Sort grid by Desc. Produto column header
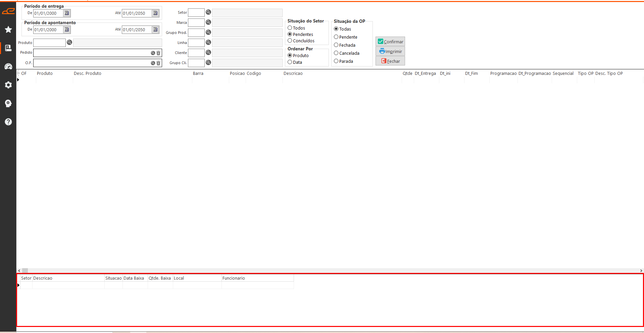This screenshot has width=644, height=333. click(88, 74)
